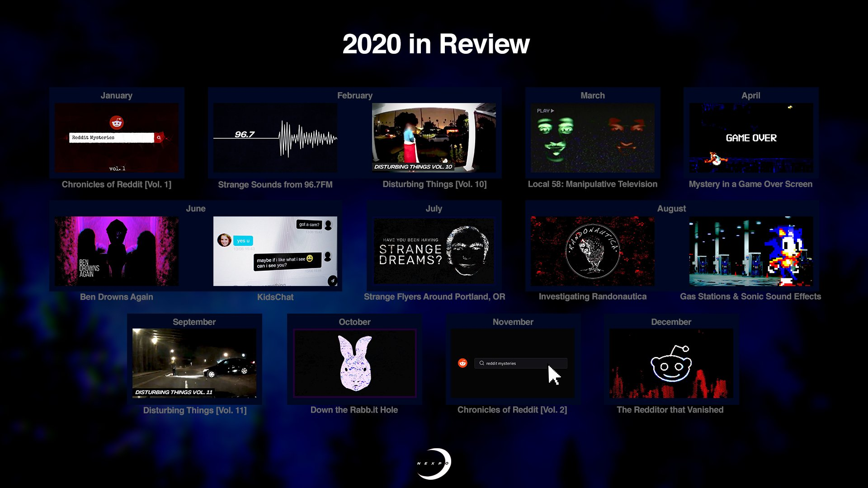Click the 'yes u' chat bubble

[x=243, y=241]
